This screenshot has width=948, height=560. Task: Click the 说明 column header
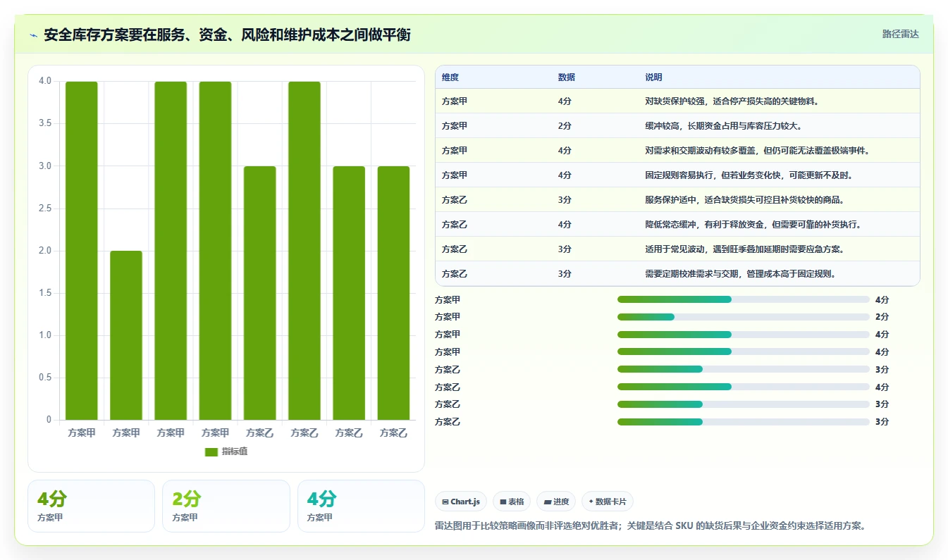[653, 77]
